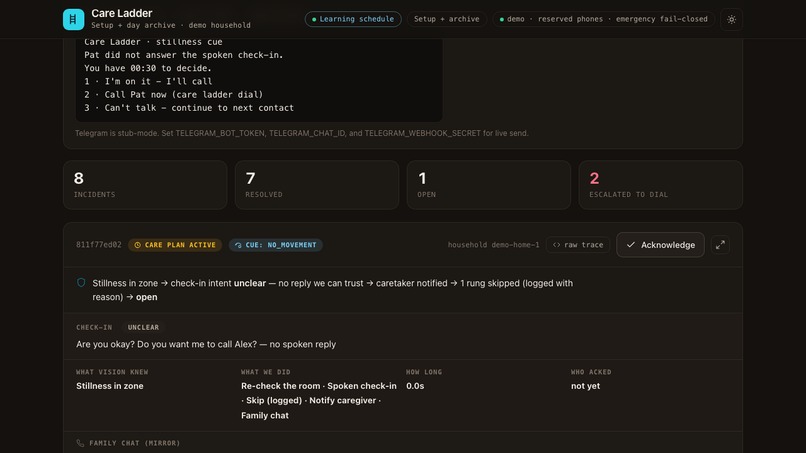The height and width of the screenshot is (453, 806).
Task: Select the Care Plan Active badge
Action: (x=175, y=245)
